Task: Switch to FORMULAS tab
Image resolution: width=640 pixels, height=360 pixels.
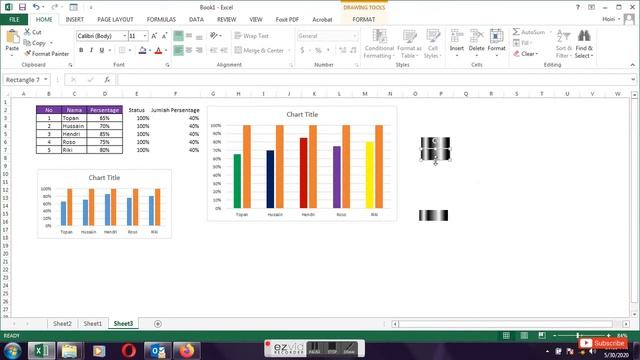Action: (161, 19)
